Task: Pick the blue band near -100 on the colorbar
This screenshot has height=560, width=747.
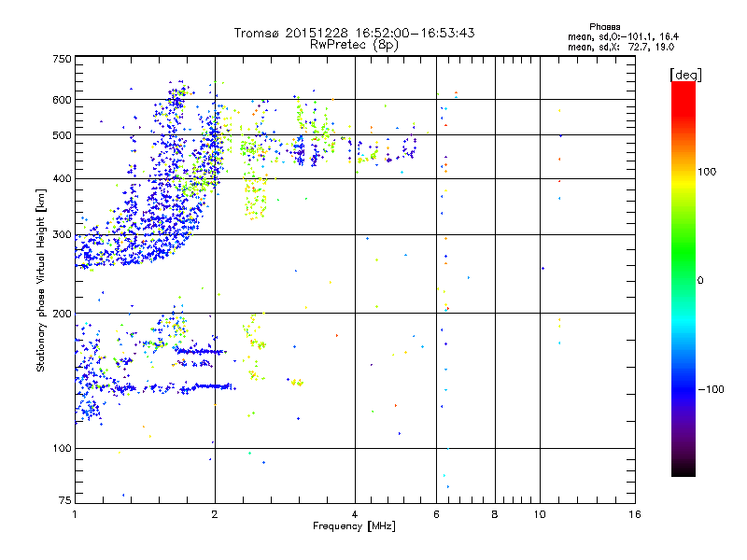Action: pyautogui.click(x=684, y=388)
